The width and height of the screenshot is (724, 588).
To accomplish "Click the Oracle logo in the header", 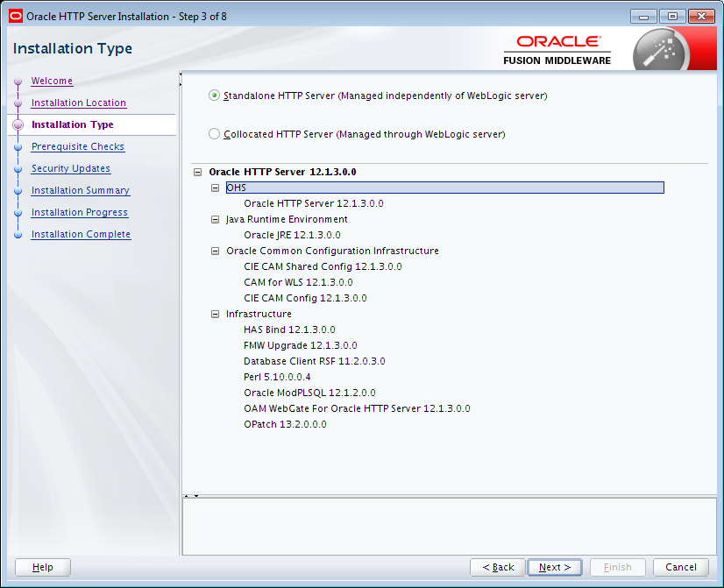I will [558, 41].
